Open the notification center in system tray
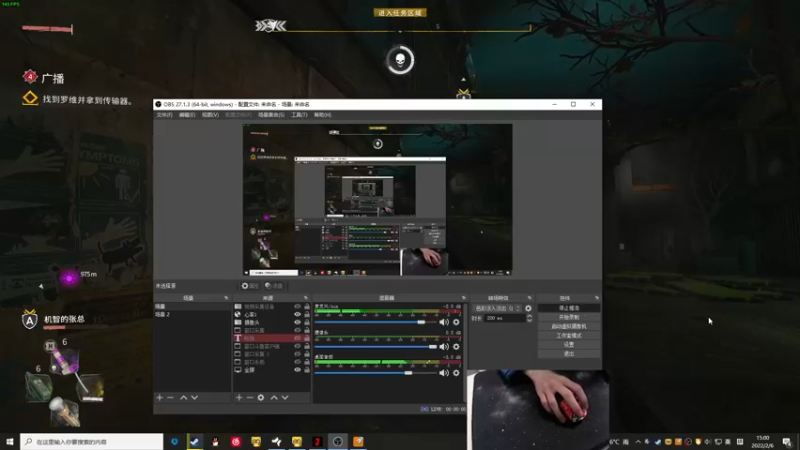800x450 pixels. (x=787, y=441)
